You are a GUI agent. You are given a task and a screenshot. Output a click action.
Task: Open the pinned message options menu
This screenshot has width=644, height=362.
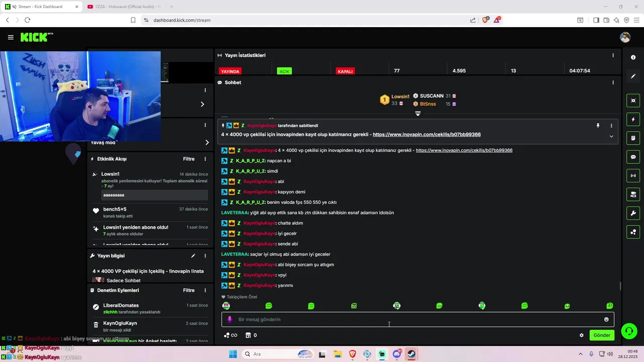(x=611, y=126)
